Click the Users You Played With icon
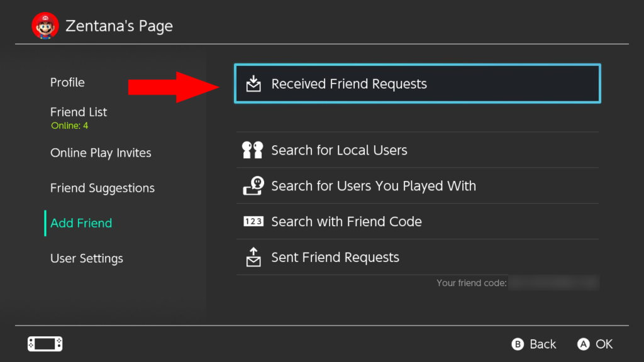The image size is (644, 362). pyautogui.click(x=253, y=186)
